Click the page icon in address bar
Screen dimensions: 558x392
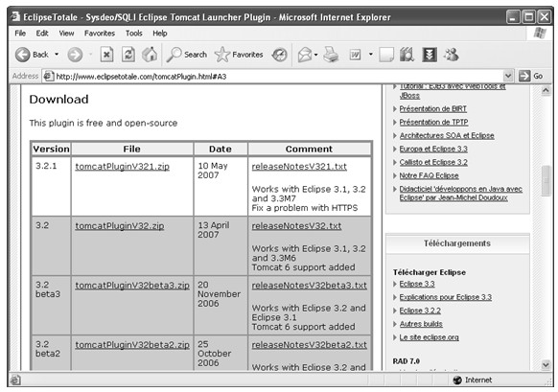(48, 76)
